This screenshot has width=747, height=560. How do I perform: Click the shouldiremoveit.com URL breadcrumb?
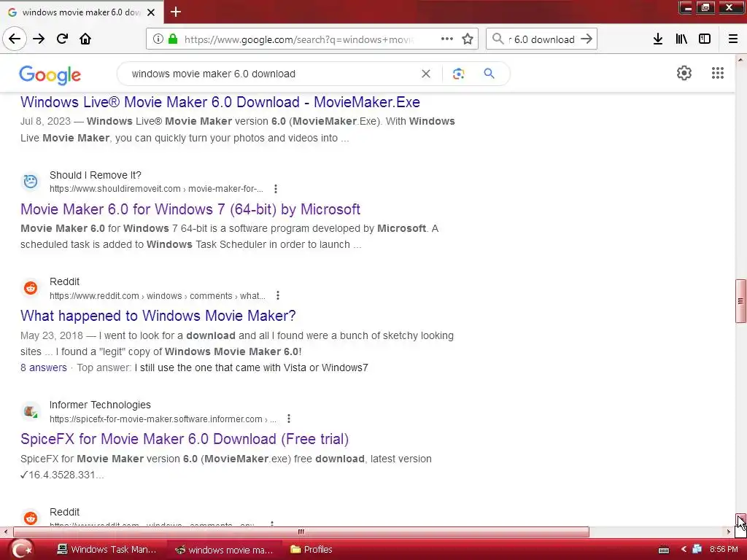coord(156,189)
